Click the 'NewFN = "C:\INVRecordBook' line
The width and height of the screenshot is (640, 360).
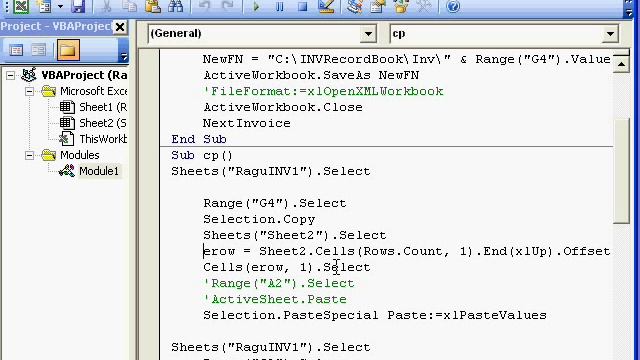point(407,59)
